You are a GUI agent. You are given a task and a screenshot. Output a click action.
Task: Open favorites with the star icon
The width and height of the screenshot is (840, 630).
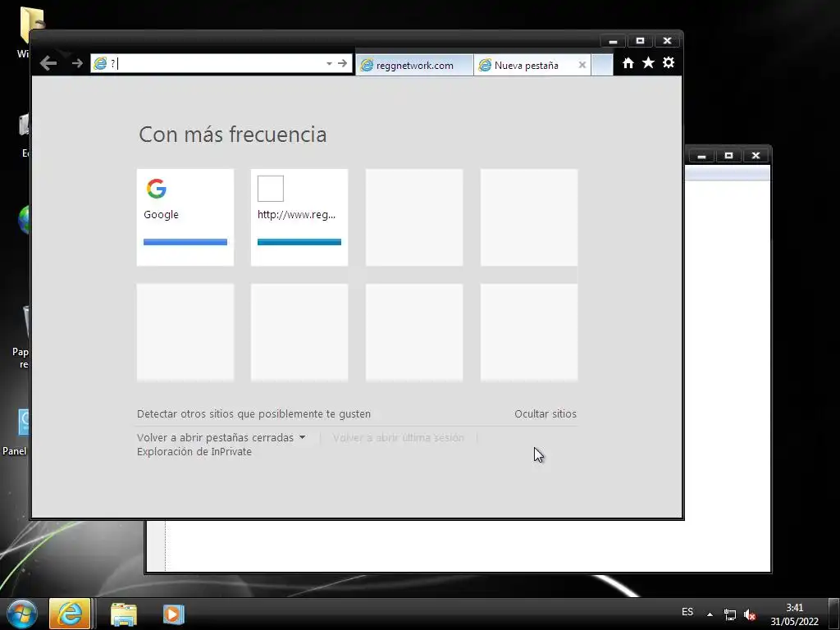648,62
